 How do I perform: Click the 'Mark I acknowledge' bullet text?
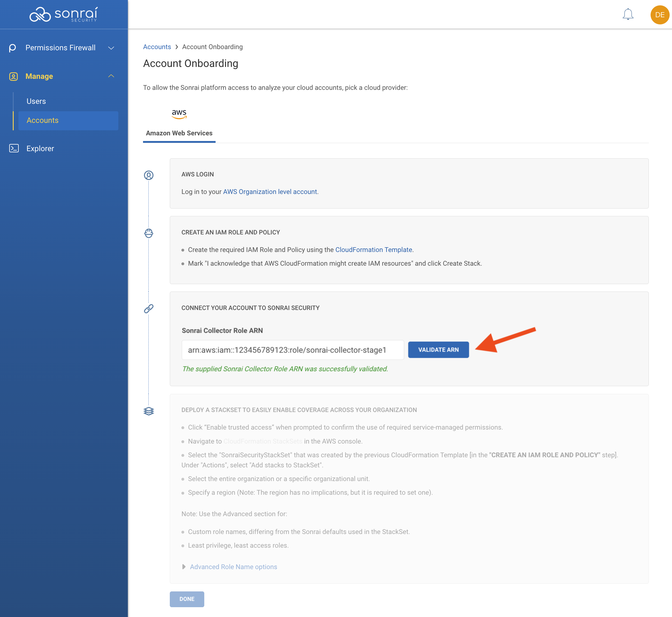(x=335, y=263)
